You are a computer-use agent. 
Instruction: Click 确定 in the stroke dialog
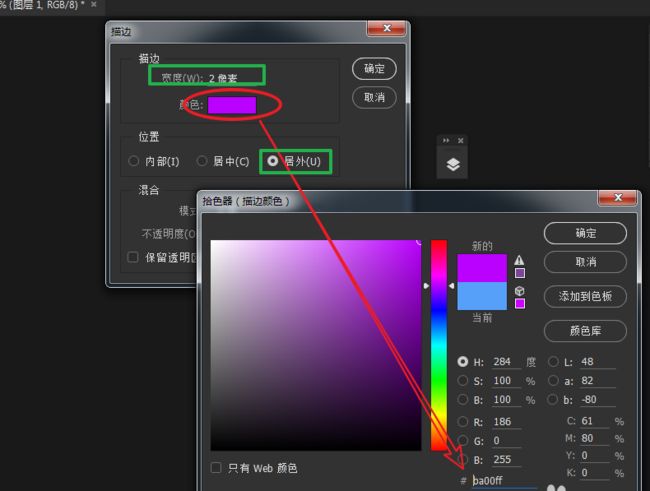(x=374, y=68)
